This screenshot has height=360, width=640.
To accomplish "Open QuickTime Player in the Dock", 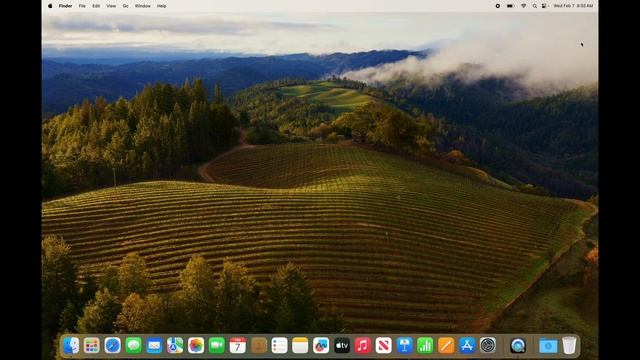I will (x=518, y=346).
